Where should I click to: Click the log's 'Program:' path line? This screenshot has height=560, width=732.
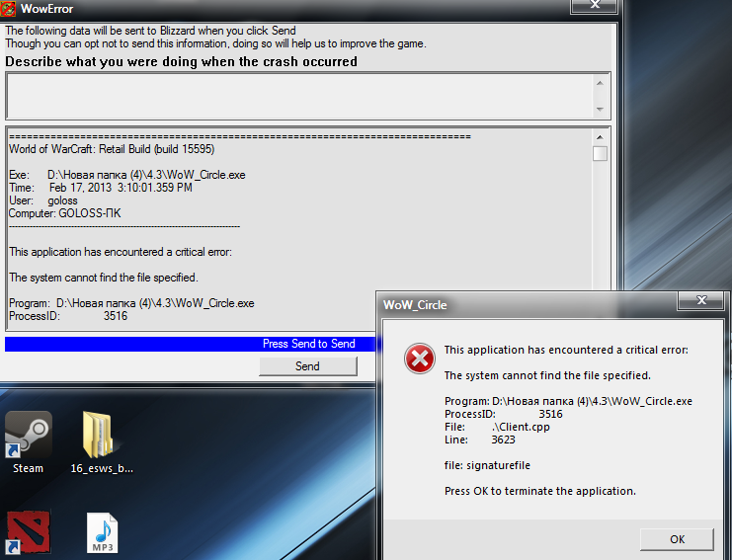[131, 303]
